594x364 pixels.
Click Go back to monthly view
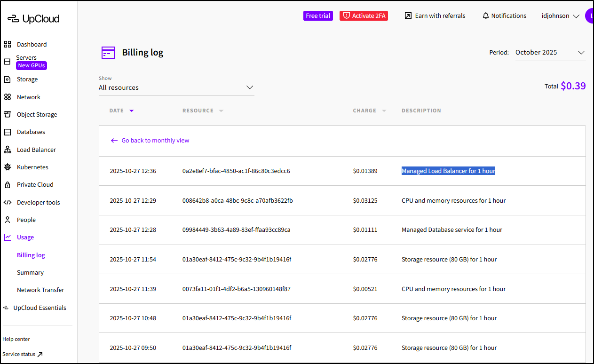150,140
